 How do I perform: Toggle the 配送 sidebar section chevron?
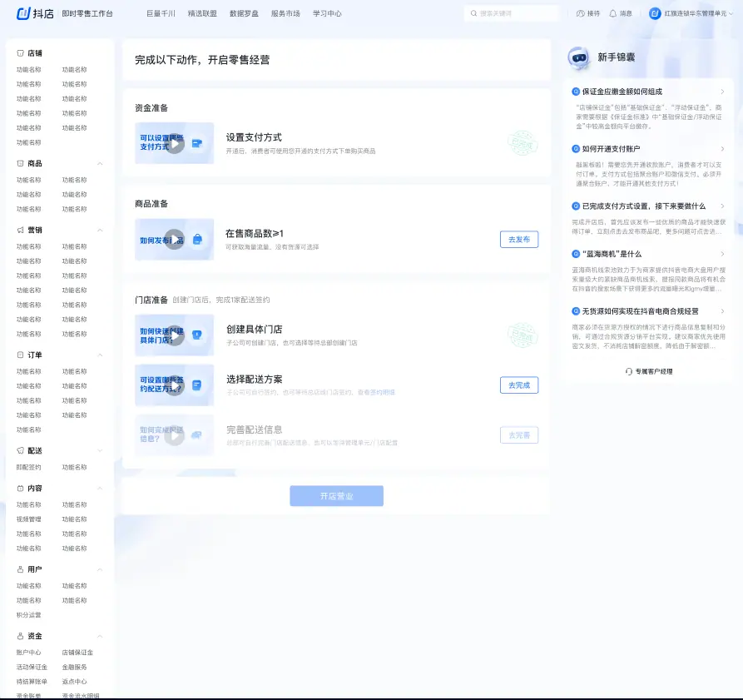tap(100, 450)
